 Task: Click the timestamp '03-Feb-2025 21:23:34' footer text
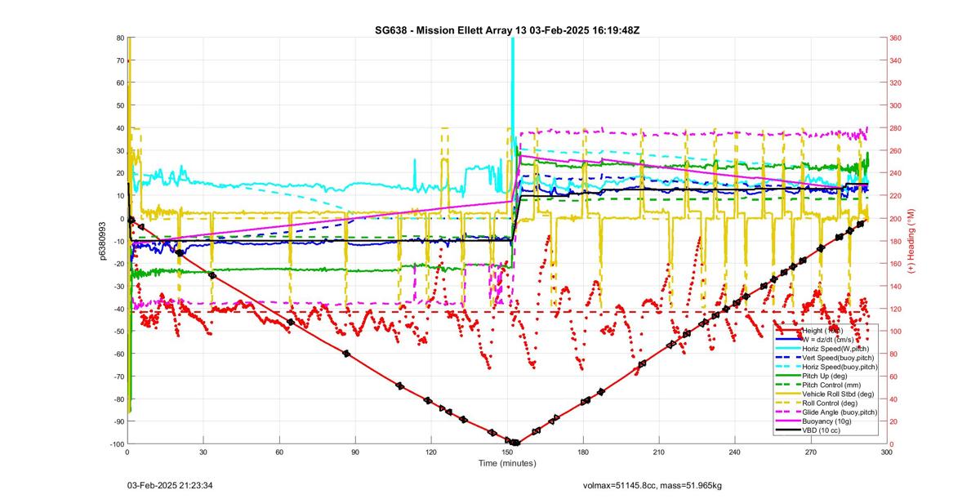171,486
